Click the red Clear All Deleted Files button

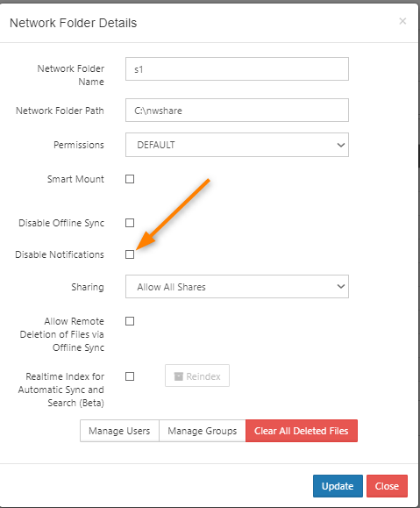tap(302, 431)
